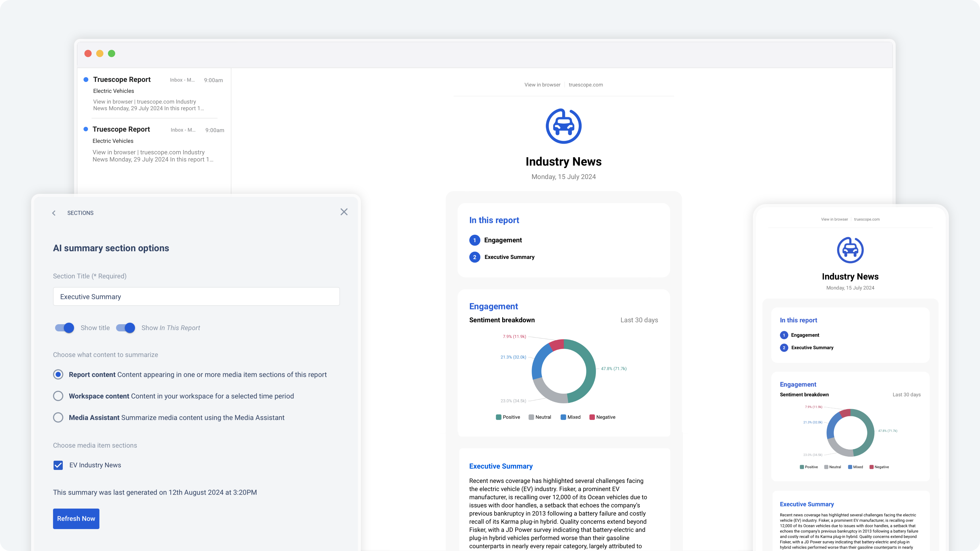This screenshot has height=551, width=980.
Task: Select the Workspace content radio option
Action: pos(58,396)
